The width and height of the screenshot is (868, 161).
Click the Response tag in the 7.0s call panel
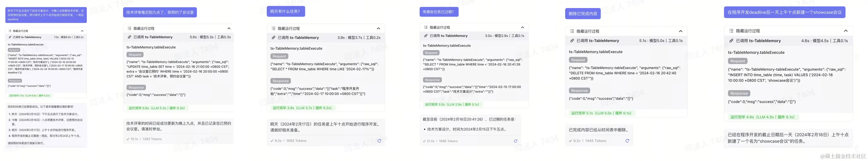tap(15, 81)
